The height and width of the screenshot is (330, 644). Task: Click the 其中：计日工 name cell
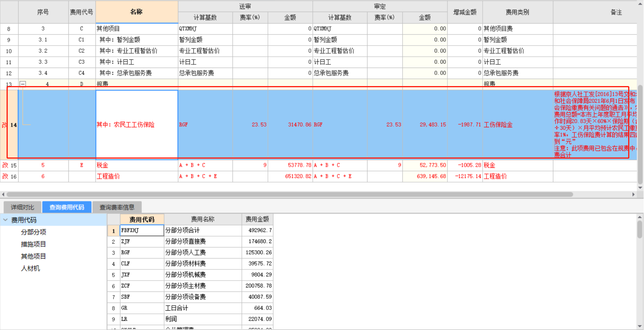[137, 62]
